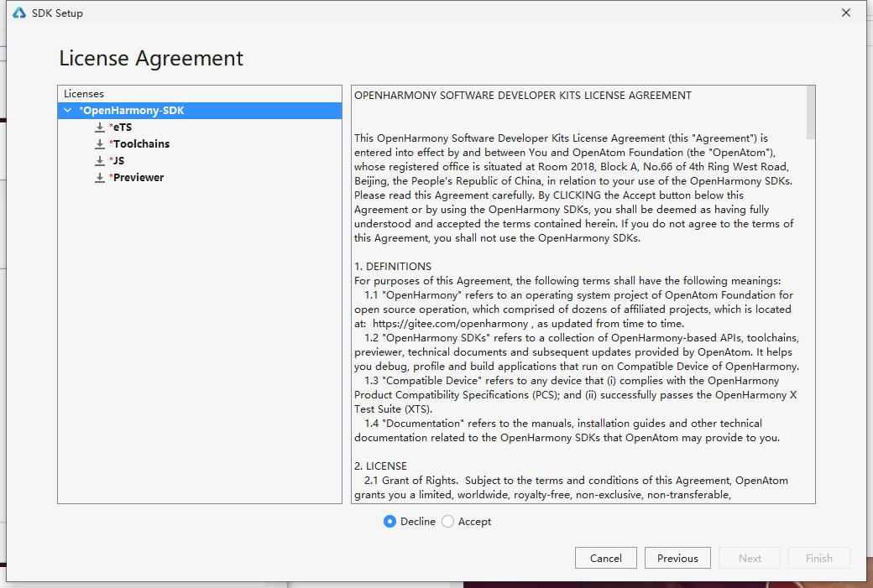Click the download icon beside eTS
873x588 pixels.
coord(100,127)
